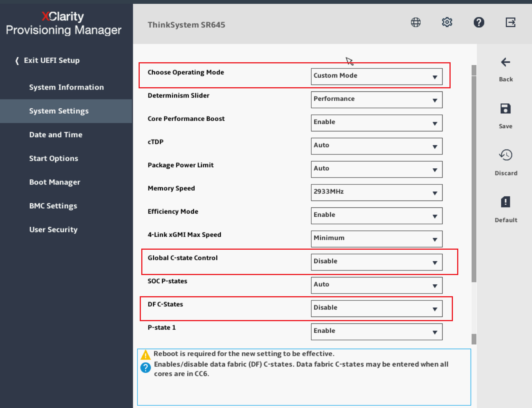Click the P-state 1 label
The width and height of the screenshot is (532, 408).
[162, 327]
